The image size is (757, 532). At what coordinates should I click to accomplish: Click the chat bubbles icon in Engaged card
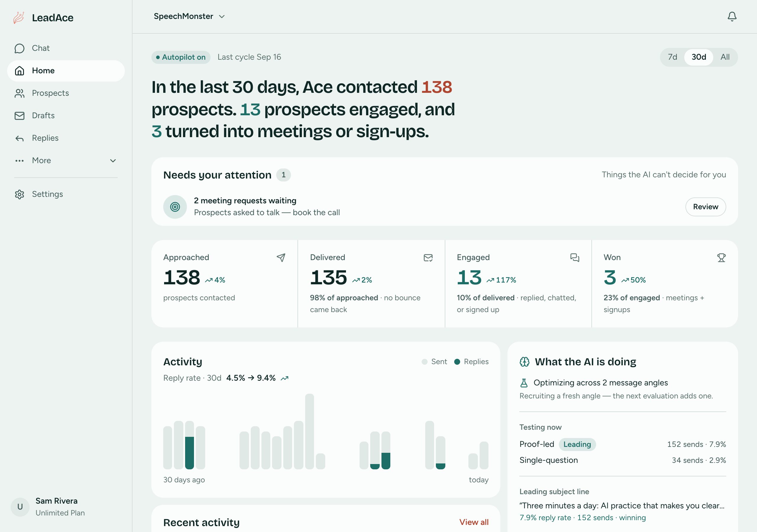(575, 257)
